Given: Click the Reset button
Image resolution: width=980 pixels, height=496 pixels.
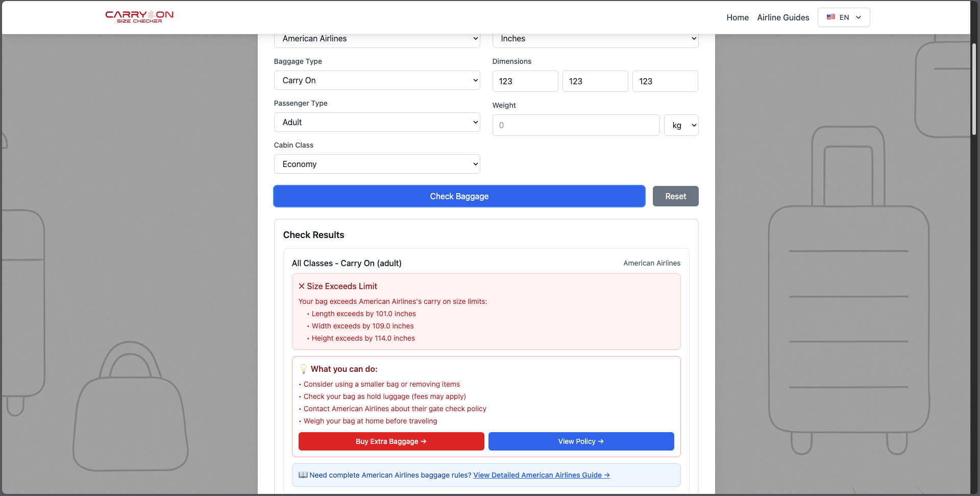Looking at the screenshot, I should click(x=675, y=196).
